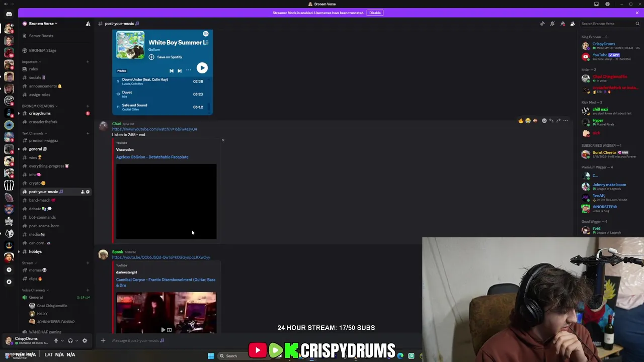Image resolution: width=644 pixels, height=362 pixels.
Task: Open Discover servers compass icon
Action: pos(9,282)
